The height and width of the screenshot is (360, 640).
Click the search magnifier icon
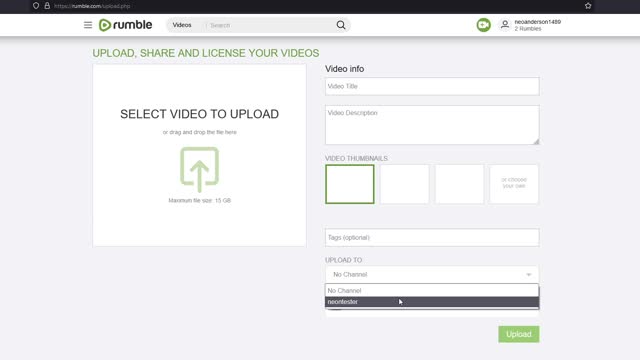[x=341, y=25]
